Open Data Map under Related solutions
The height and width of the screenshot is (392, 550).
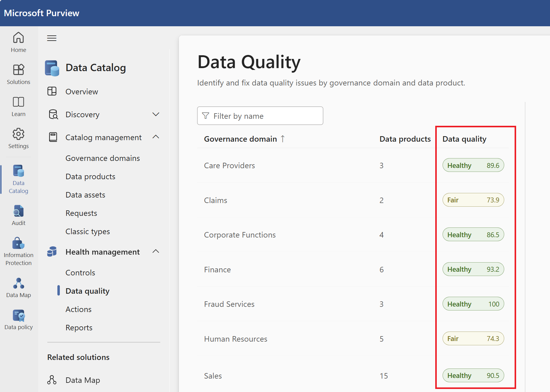point(83,380)
